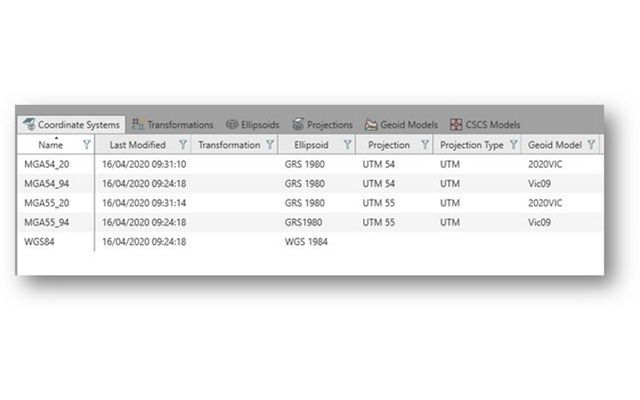The width and height of the screenshot is (640, 400).
Task: Sort by Last Modified column header
Action: point(138,145)
